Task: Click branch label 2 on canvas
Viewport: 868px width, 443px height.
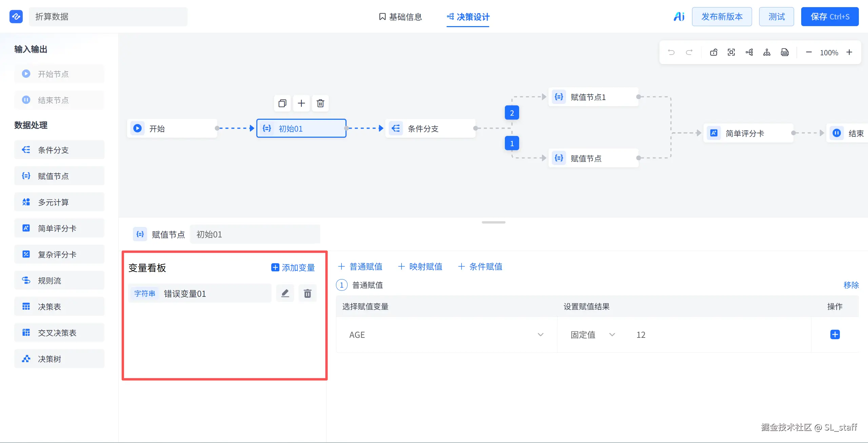Action: pos(512,113)
